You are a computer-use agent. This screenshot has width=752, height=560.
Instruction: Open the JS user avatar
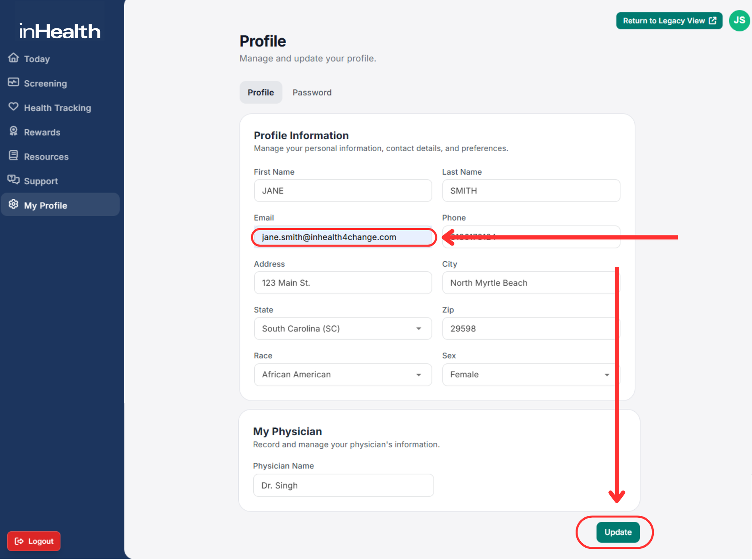click(x=739, y=21)
